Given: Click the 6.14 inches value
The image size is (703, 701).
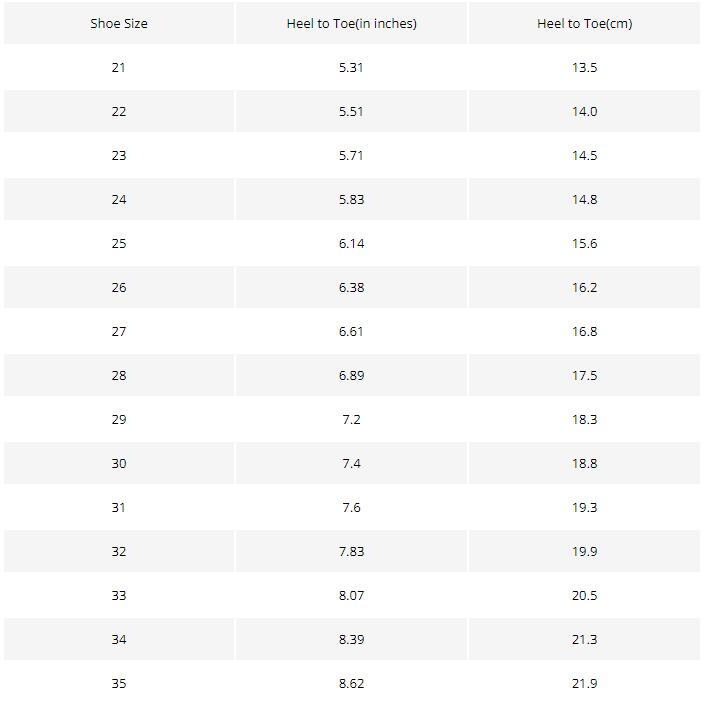Looking at the screenshot, I should (x=351, y=243).
